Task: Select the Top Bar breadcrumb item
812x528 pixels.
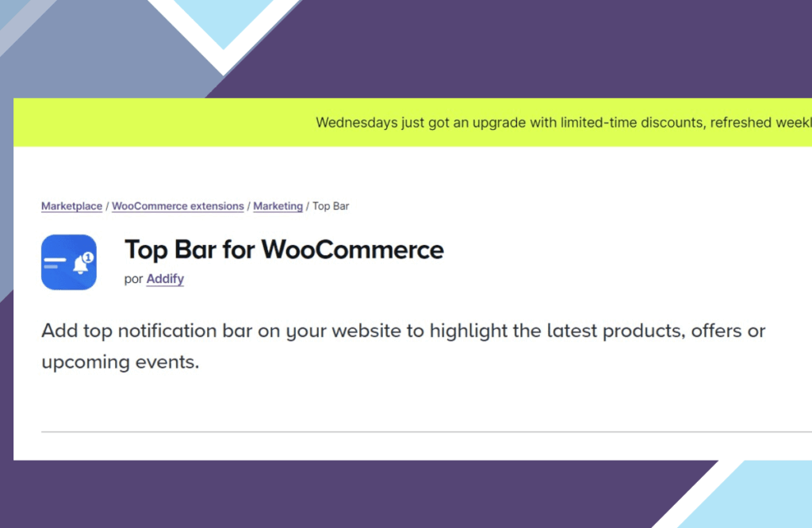Action: click(x=331, y=206)
